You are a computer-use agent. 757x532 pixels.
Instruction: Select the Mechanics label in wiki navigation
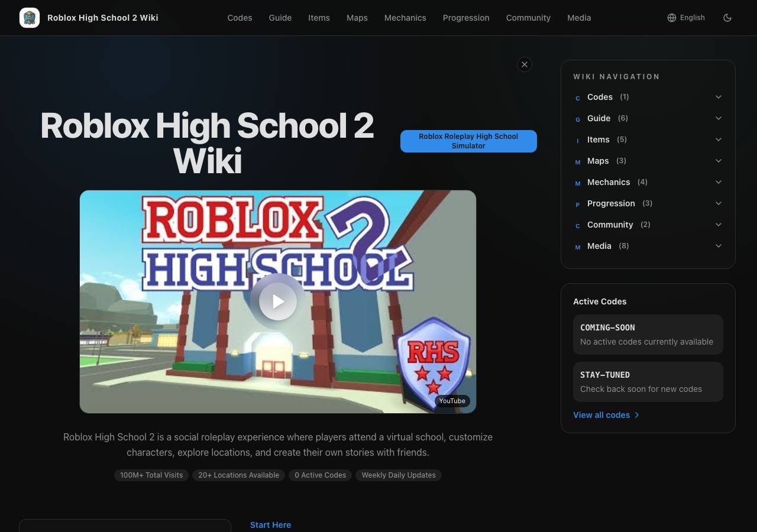(609, 182)
